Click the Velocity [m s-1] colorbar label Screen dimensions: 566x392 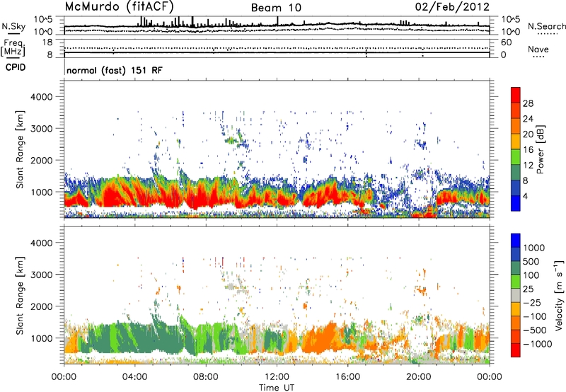tap(559, 296)
